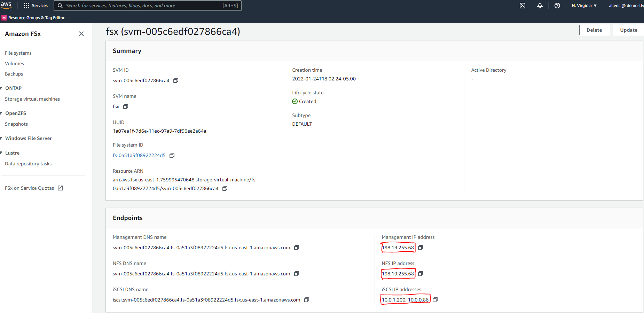The width and height of the screenshot is (644, 313).
Task: Close the Amazon FSx side panel
Action: click(81, 34)
